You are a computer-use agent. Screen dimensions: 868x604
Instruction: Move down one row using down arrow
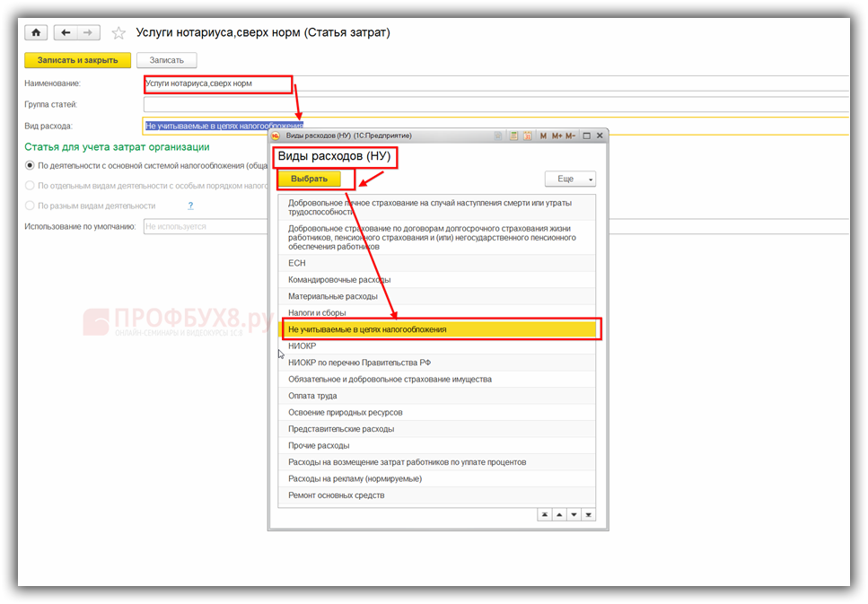[573, 514]
